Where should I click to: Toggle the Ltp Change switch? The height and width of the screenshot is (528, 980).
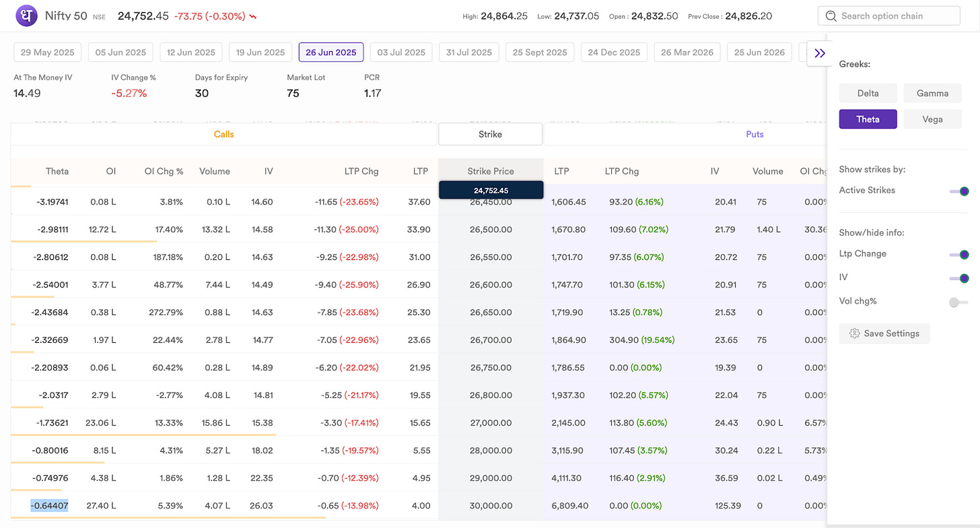pyautogui.click(x=959, y=255)
